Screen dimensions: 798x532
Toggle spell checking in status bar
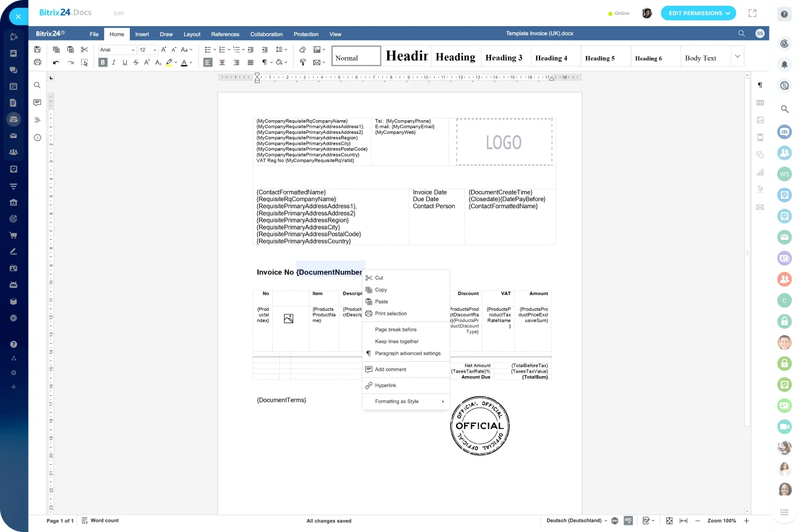point(628,521)
